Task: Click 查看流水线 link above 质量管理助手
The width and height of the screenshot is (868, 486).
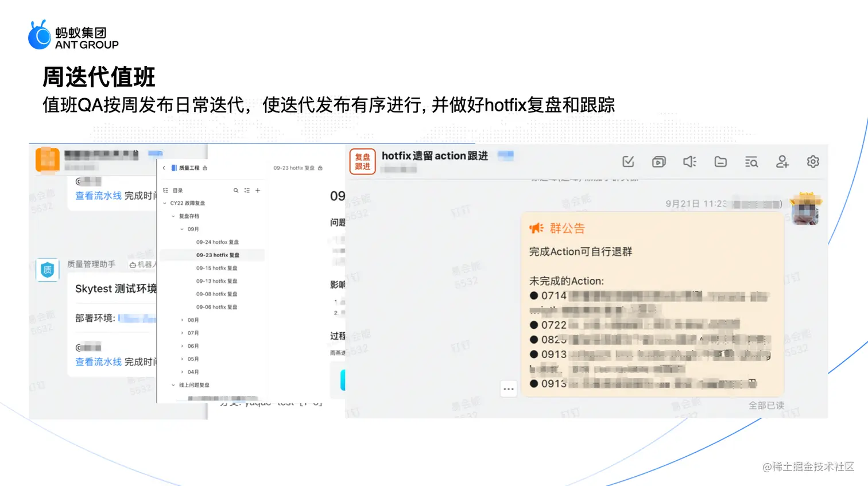Action: (98, 196)
